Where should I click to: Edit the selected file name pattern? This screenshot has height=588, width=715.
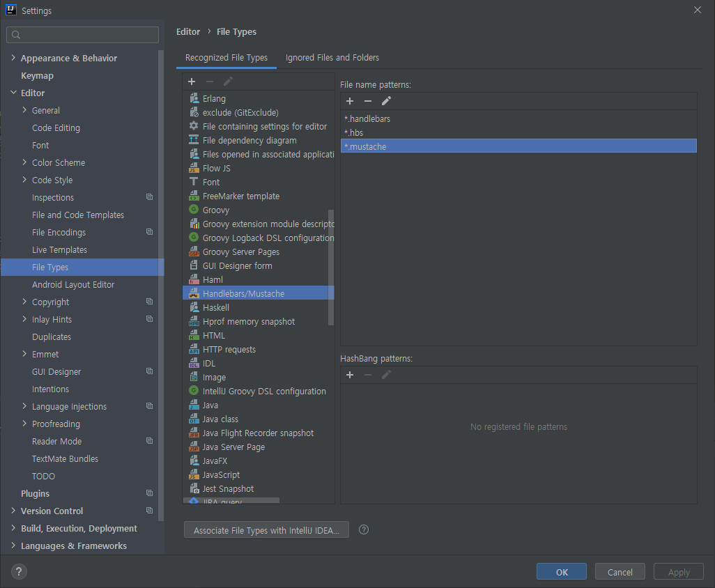point(386,101)
